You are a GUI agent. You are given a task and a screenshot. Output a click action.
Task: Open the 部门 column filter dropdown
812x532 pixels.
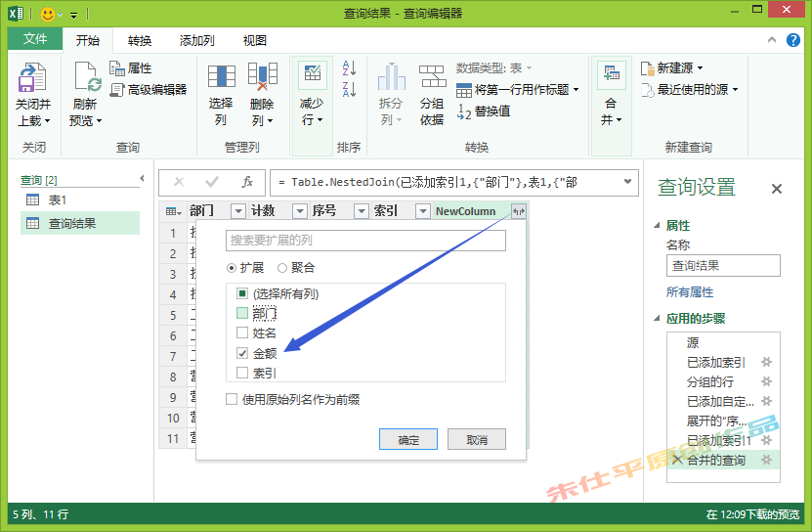238,211
